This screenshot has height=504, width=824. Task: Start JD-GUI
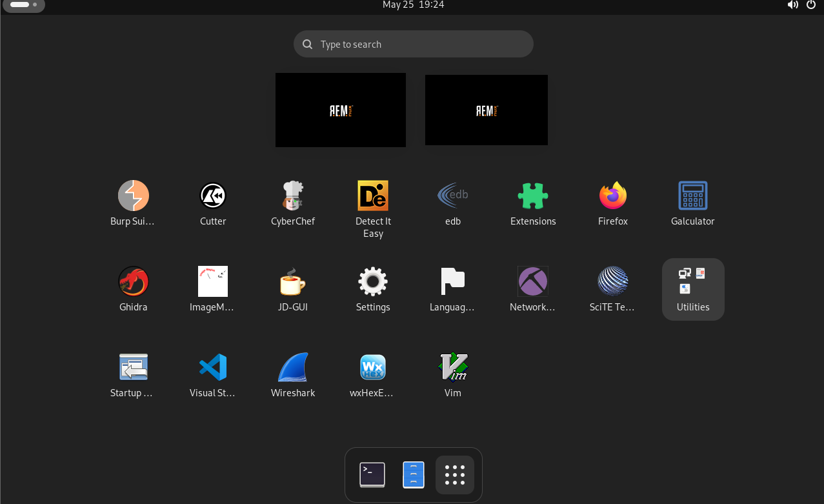(x=293, y=290)
